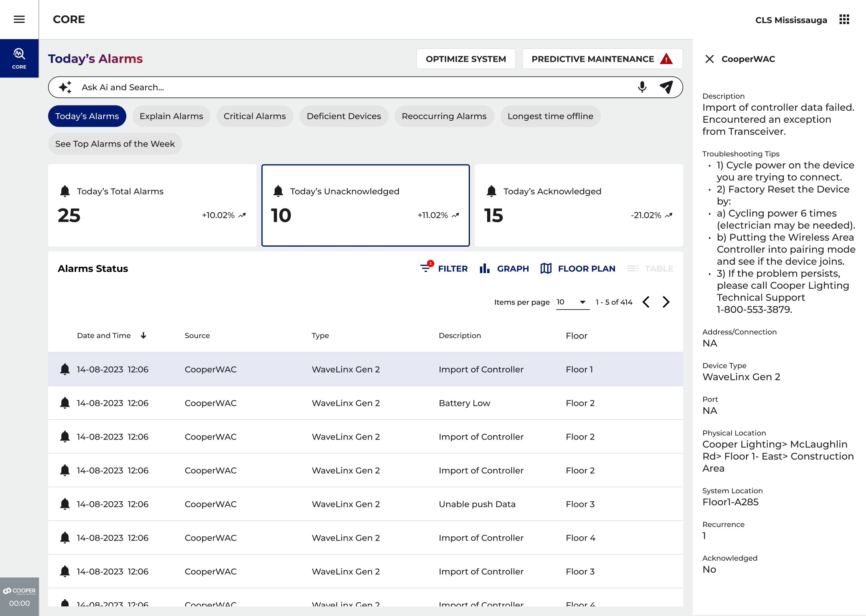The width and height of the screenshot is (866, 616).
Task: Select the Today's Alarms chip
Action: (87, 116)
